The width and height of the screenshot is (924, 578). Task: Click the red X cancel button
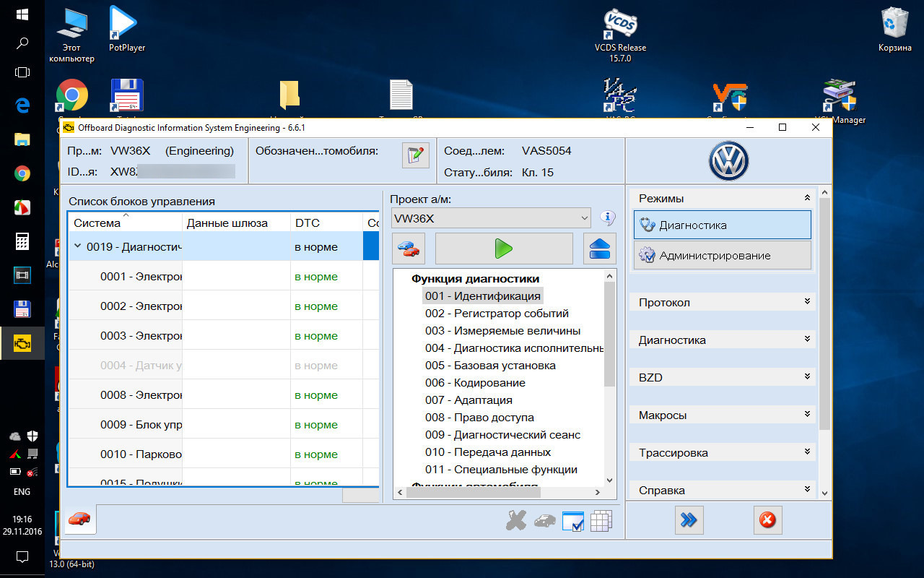(x=767, y=520)
